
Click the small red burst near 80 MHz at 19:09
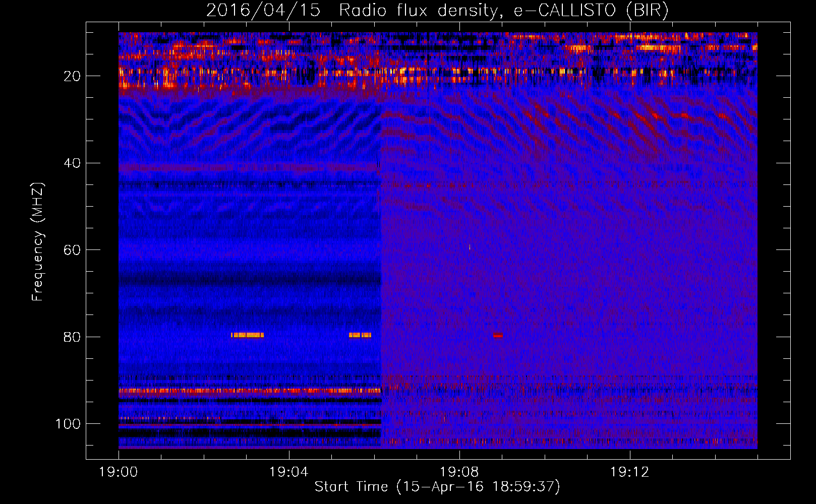[x=498, y=335]
